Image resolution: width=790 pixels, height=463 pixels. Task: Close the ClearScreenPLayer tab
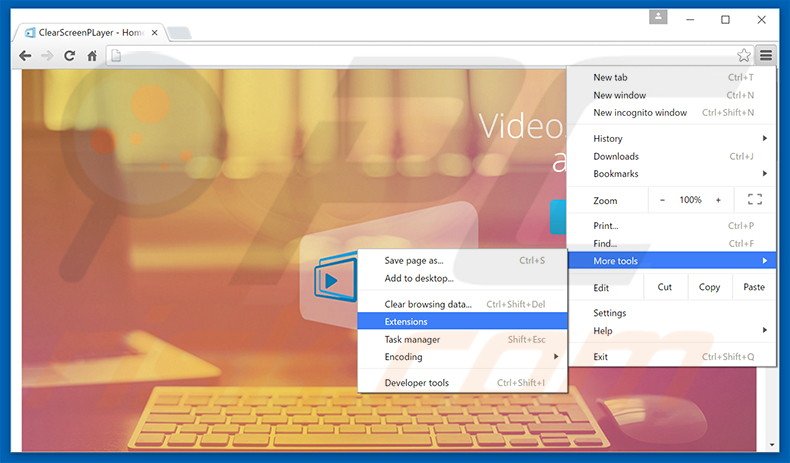155,33
